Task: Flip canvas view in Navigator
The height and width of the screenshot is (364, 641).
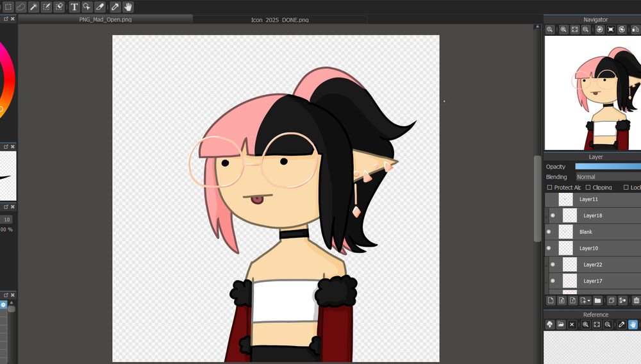Action: (635, 29)
